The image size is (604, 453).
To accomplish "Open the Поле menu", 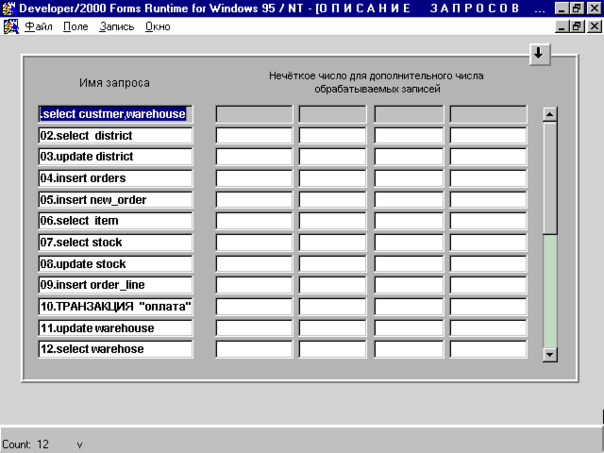I will click(76, 27).
